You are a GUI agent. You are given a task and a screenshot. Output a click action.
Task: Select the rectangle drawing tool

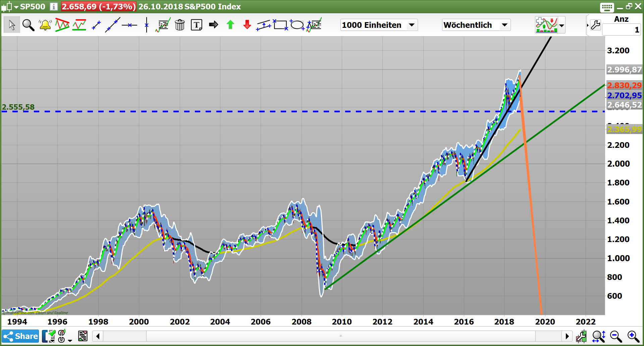tap(280, 25)
